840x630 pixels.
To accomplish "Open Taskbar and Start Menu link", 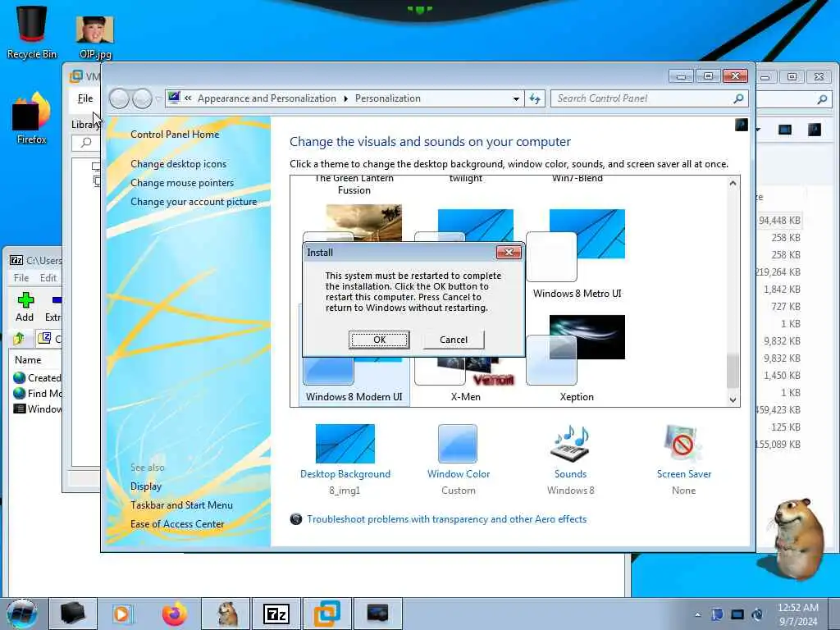I will (x=181, y=505).
